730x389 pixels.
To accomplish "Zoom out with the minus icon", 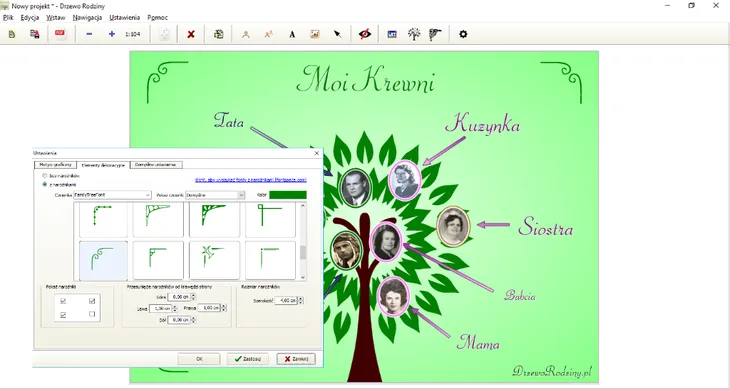I will pyautogui.click(x=89, y=34).
